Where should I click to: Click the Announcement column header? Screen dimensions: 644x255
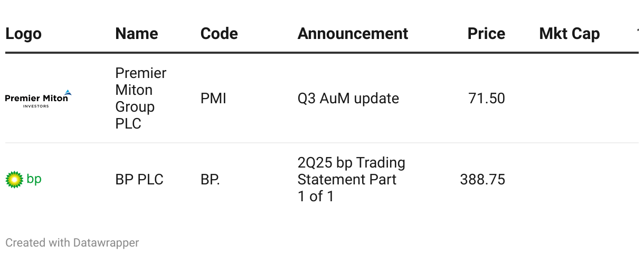[x=353, y=34]
